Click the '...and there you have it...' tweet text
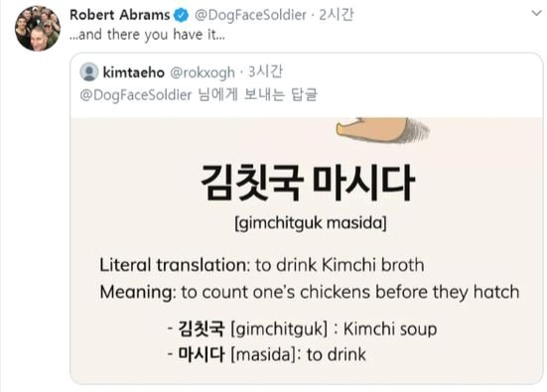The height and width of the screenshot is (392, 547). pos(147,35)
